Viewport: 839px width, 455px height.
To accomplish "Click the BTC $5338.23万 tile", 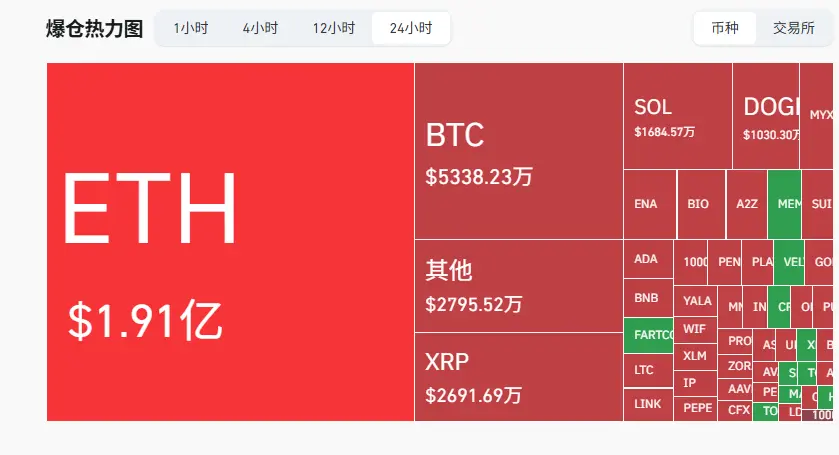I will (x=519, y=151).
